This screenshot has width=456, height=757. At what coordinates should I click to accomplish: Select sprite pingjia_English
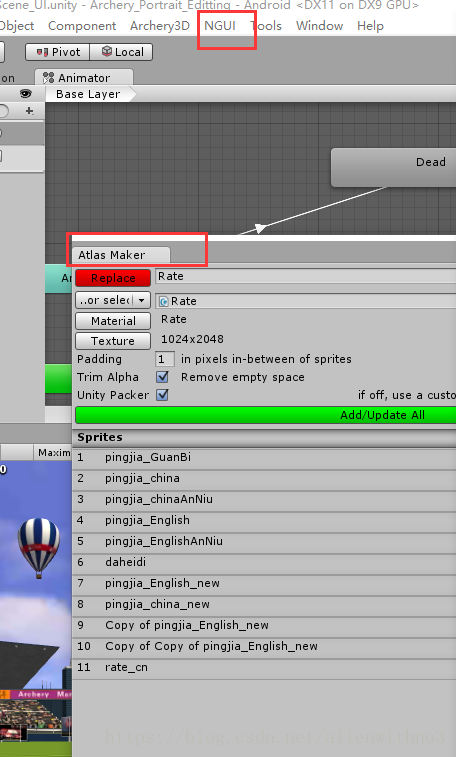point(264,520)
